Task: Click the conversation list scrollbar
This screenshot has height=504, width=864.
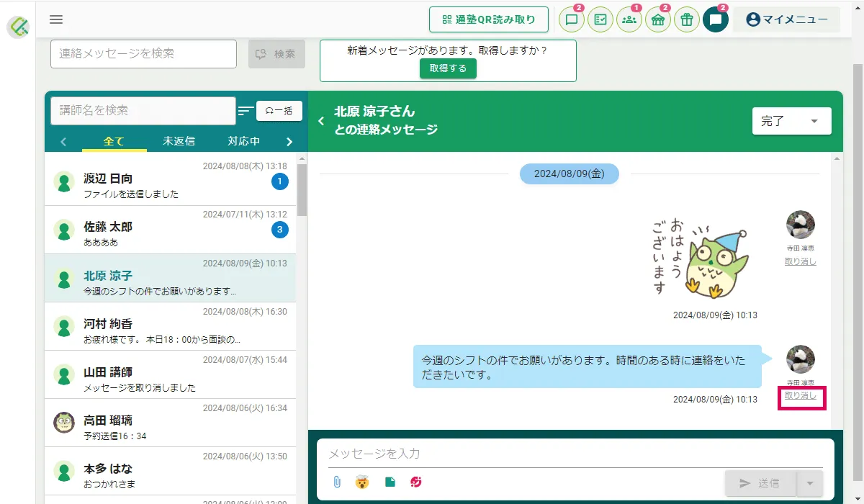Action: [302, 190]
